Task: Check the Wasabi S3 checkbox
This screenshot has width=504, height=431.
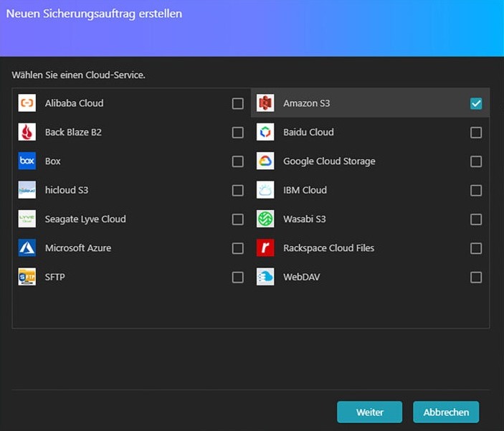Action: [x=476, y=219]
